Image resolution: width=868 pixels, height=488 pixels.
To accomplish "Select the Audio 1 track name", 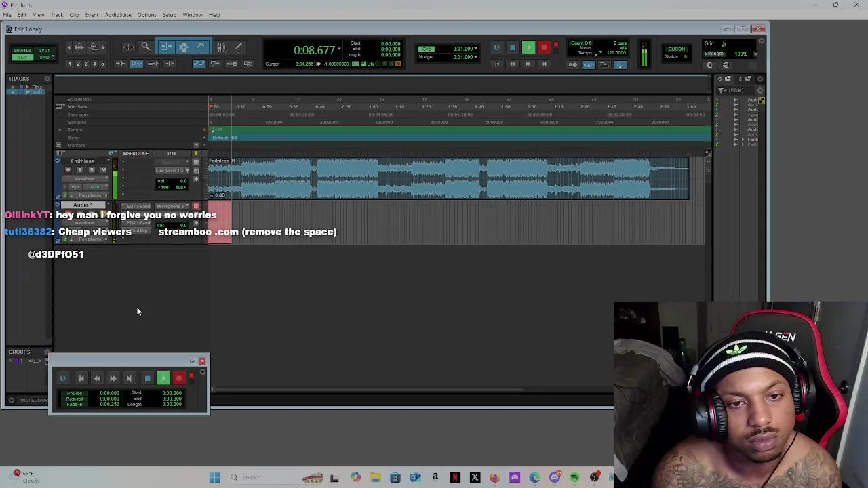I will pyautogui.click(x=83, y=205).
